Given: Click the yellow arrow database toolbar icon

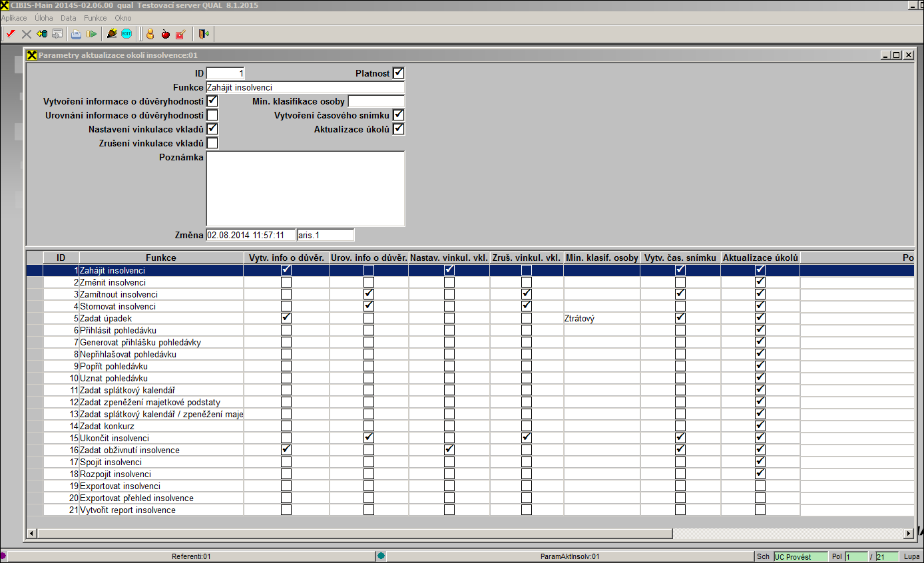Looking at the screenshot, I should [42, 34].
